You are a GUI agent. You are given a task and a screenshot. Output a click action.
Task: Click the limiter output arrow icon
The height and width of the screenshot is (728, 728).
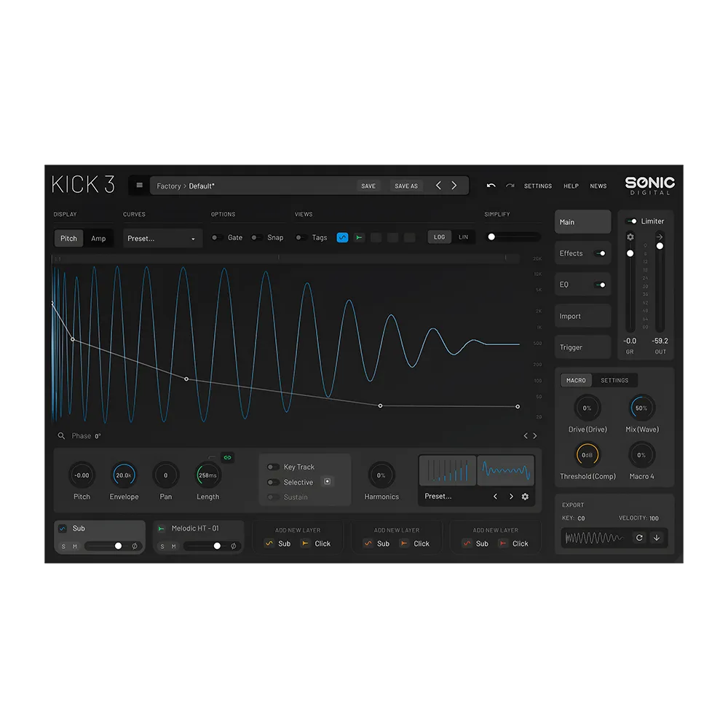tap(660, 237)
